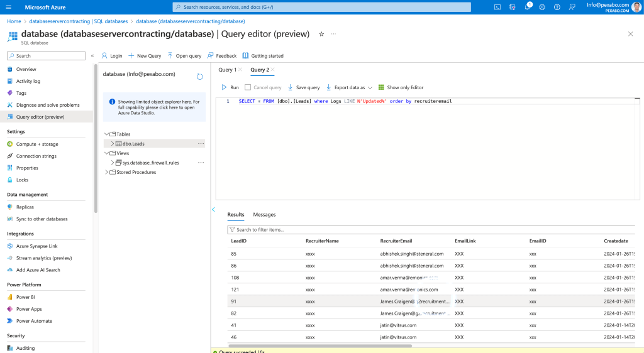Open Cloud Shell from the top bar
This screenshot has width=644, height=353.
click(x=497, y=7)
